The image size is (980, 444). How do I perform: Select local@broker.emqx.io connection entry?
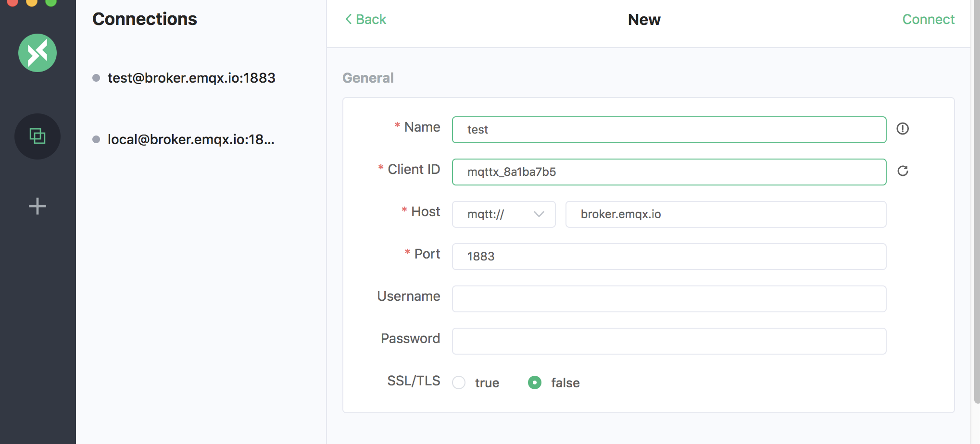click(191, 139)
